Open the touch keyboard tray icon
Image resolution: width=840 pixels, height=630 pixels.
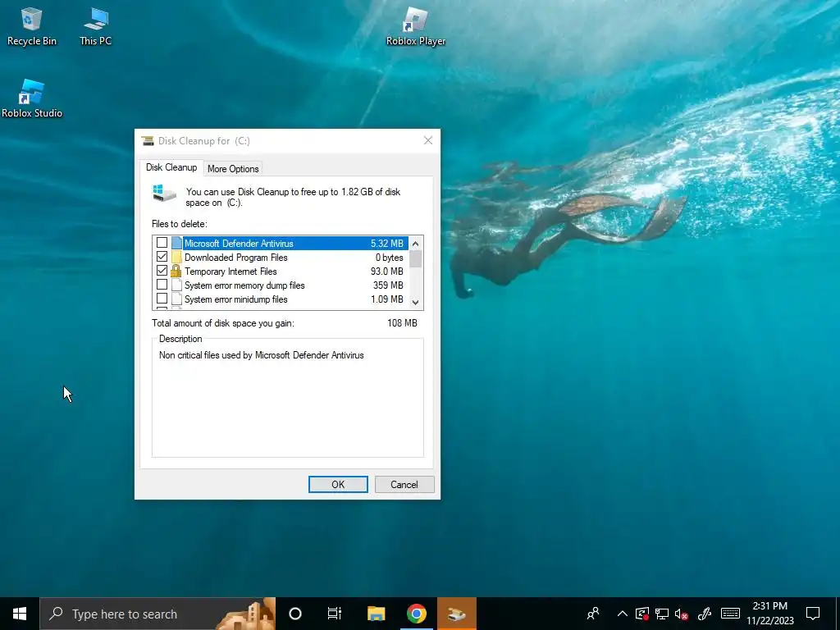tap(730, 614)
